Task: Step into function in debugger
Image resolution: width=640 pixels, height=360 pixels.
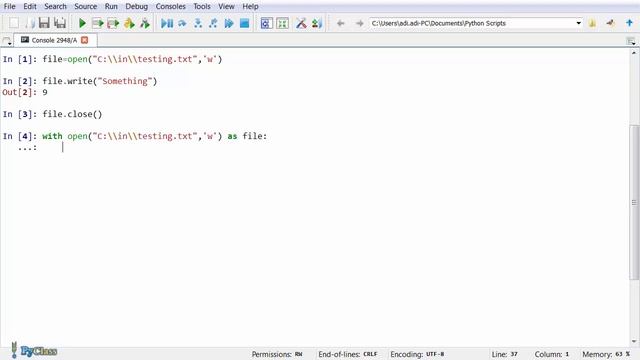Action: (x=198, y=23)
